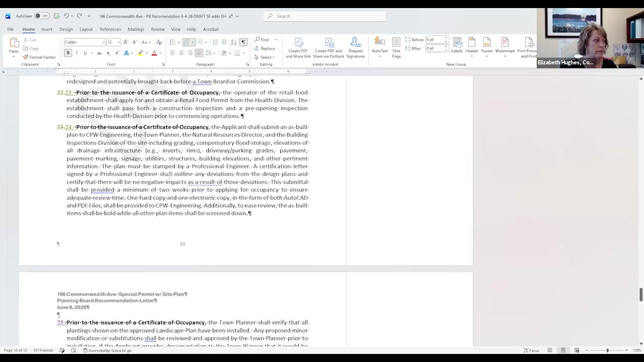Expand the multilevel list dropdown
Screen dimensions: 644x362
pos(206,42)
